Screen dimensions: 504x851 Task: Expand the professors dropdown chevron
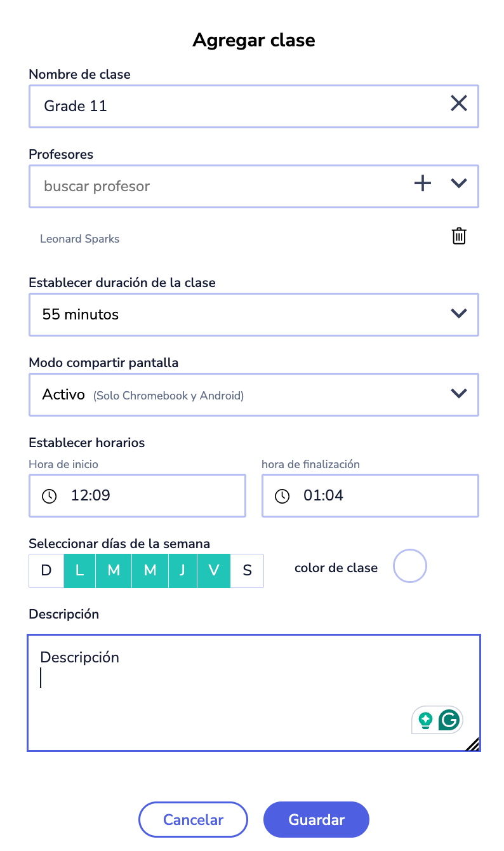pyautogui.click(x=458, y=184)
